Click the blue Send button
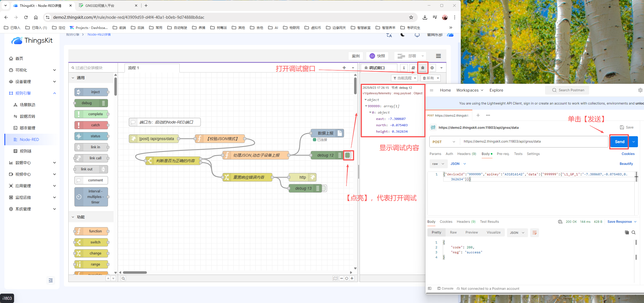Screen dimensions: 644x303 619,142
